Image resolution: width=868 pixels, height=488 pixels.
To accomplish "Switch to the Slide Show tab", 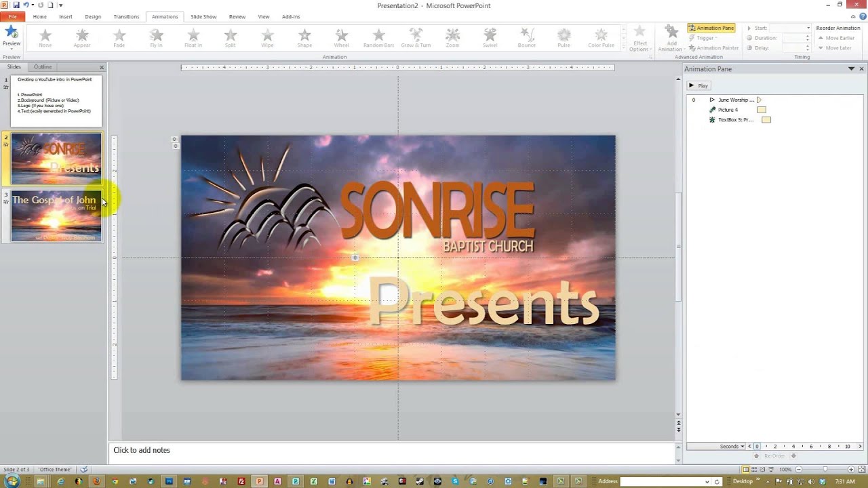I will (x=203, y=16).
